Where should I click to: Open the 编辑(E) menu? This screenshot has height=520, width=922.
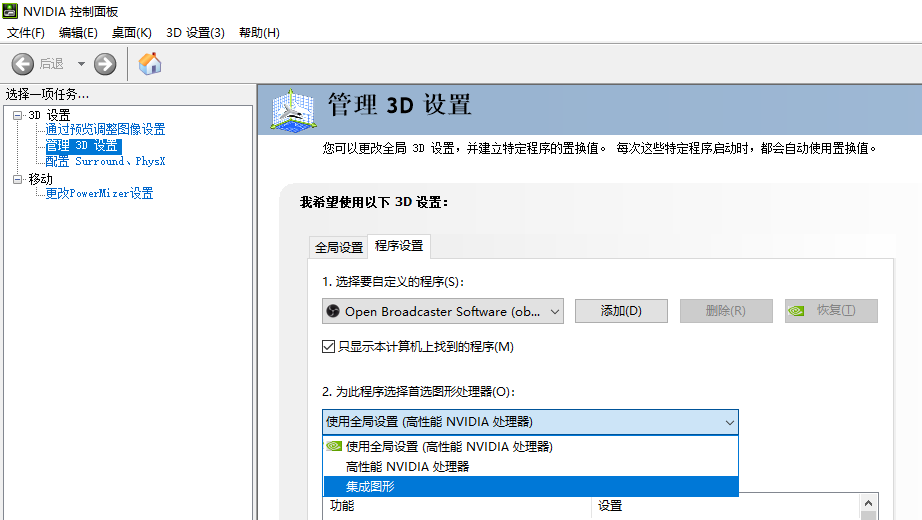point(78,33)
